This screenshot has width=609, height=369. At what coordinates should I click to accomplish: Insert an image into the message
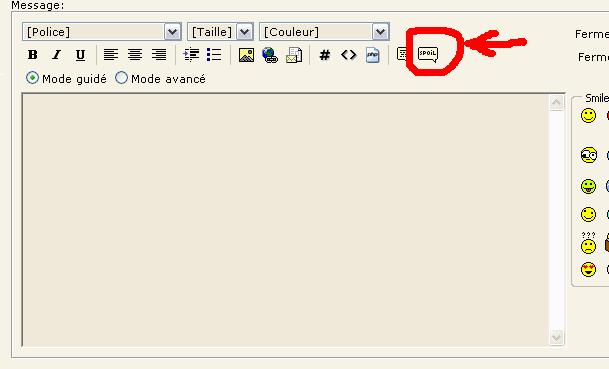point(246,55)
